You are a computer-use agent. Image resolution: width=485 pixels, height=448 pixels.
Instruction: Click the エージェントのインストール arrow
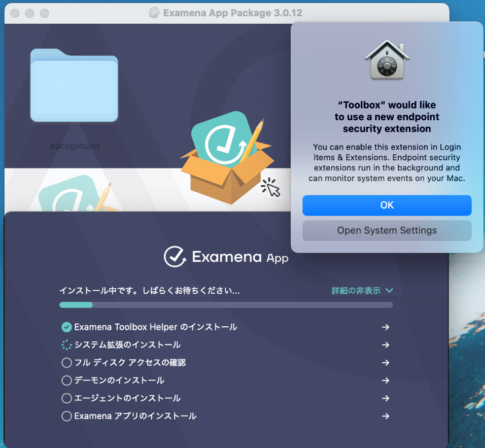386,398
